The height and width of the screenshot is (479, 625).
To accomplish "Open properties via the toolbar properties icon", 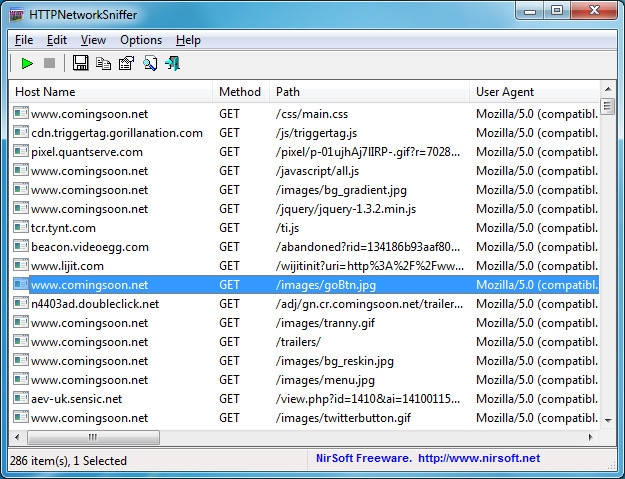I will click(126, 63).
